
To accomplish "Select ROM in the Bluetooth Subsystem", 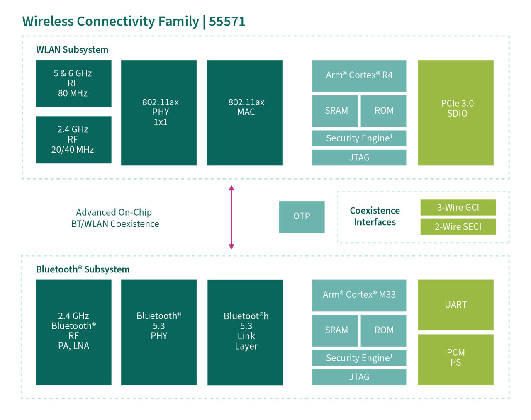I will coord(383,331).
